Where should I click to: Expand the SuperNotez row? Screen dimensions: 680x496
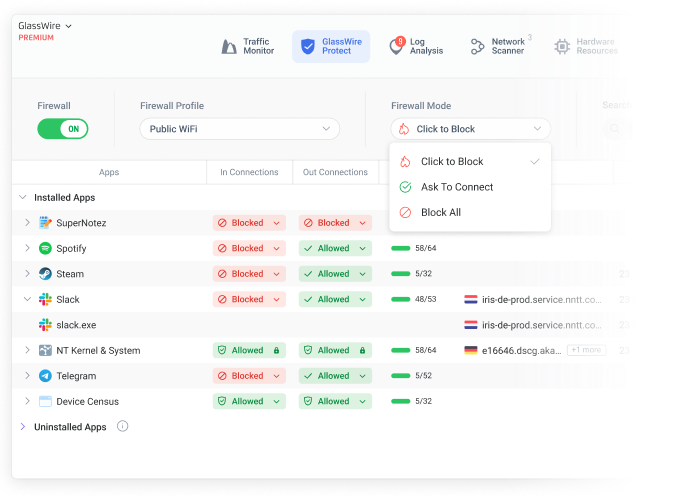pyautogui.click(x=27, y=223)
